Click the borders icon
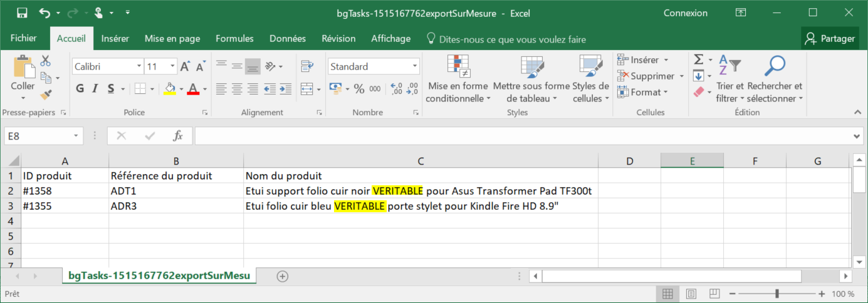This screenshot has width=868, height=303. 140,88
